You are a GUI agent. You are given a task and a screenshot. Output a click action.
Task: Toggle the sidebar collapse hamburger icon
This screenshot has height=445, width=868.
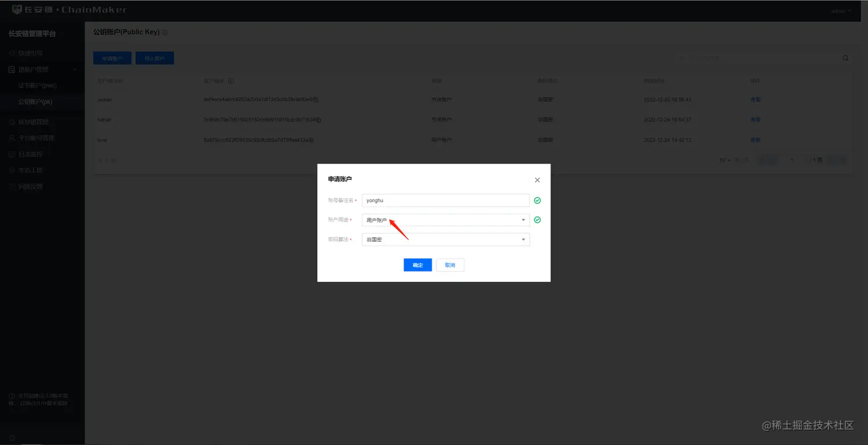pyautogui.click(x=12, y=438)
